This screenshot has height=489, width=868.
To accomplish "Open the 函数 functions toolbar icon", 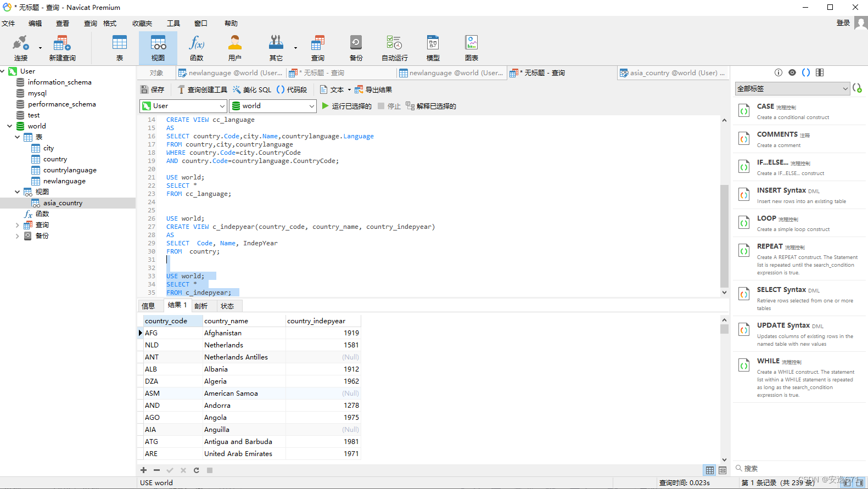I will 197,48.
